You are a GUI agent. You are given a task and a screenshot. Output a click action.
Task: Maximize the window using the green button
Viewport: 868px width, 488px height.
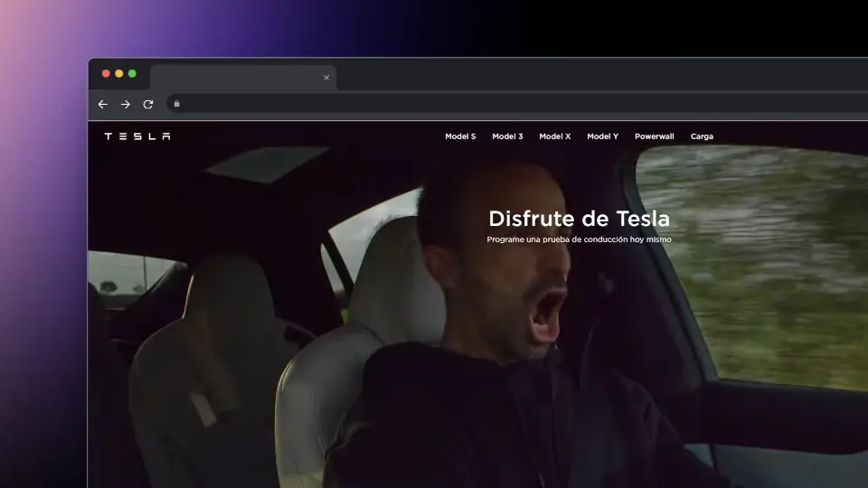[132, 74]
